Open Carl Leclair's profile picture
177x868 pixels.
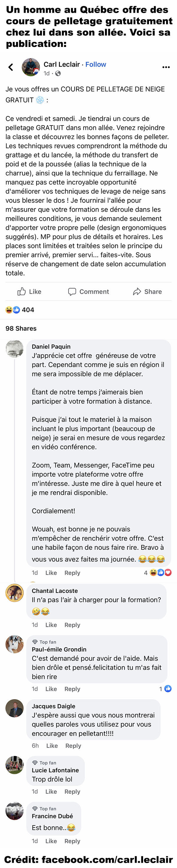[x=31, y=67]
